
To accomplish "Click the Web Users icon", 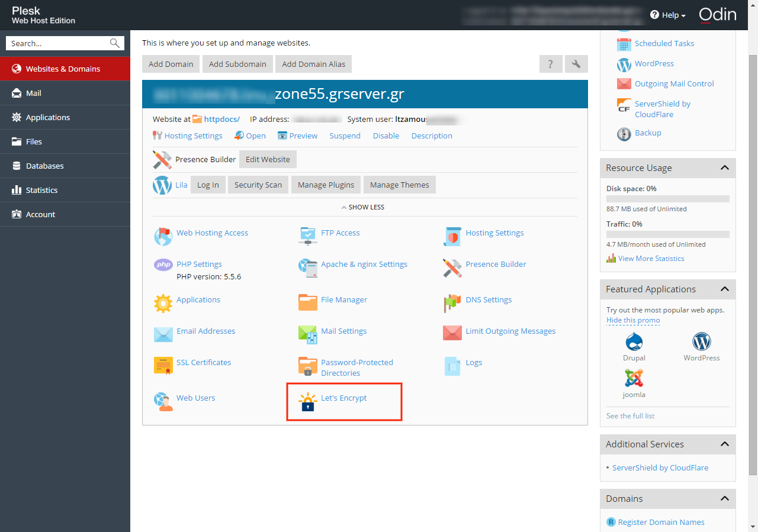I will 163,401.
